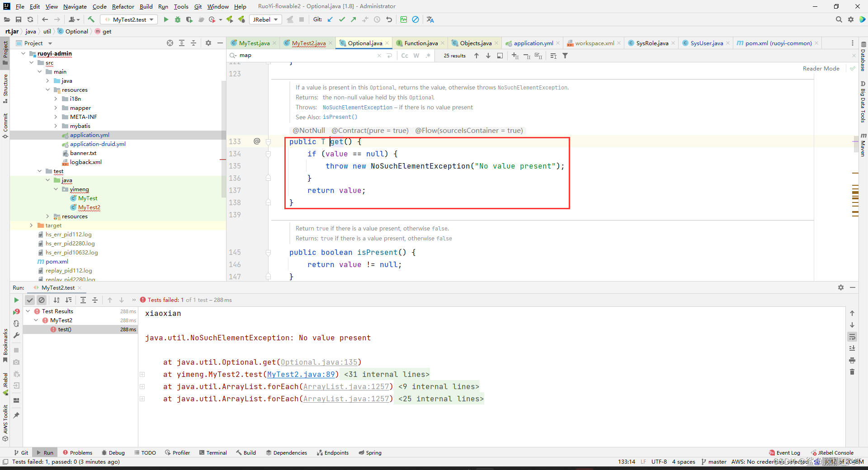Image resolution: width=868 pixels, height=470 pixels.
Task: Open the JRebel dropdown
Action: [265, 19]
